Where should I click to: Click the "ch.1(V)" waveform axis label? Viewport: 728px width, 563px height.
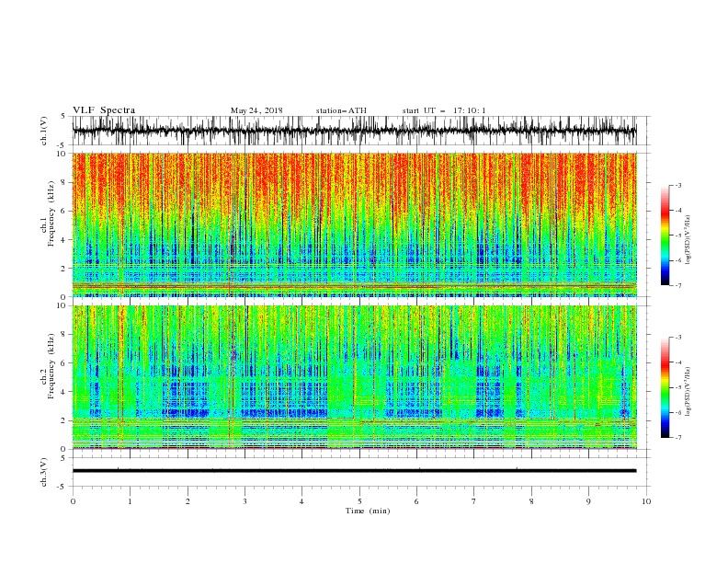(x=44, y=131)
